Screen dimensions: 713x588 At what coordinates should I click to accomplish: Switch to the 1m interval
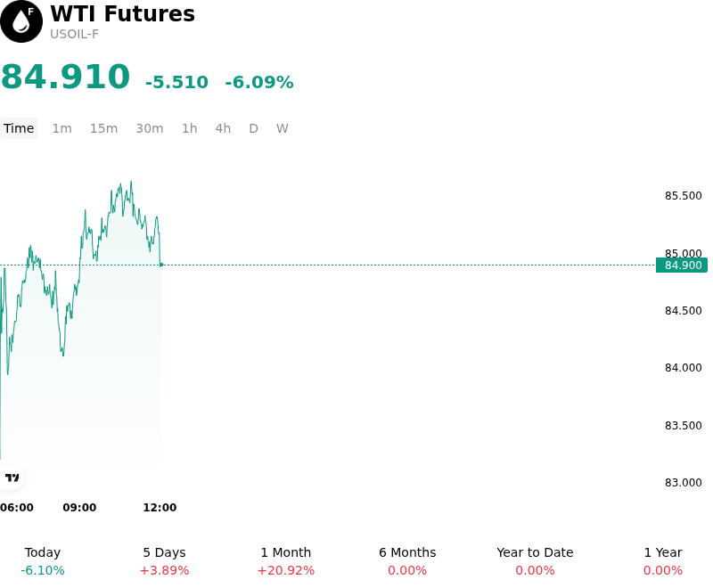pos(61,128)
